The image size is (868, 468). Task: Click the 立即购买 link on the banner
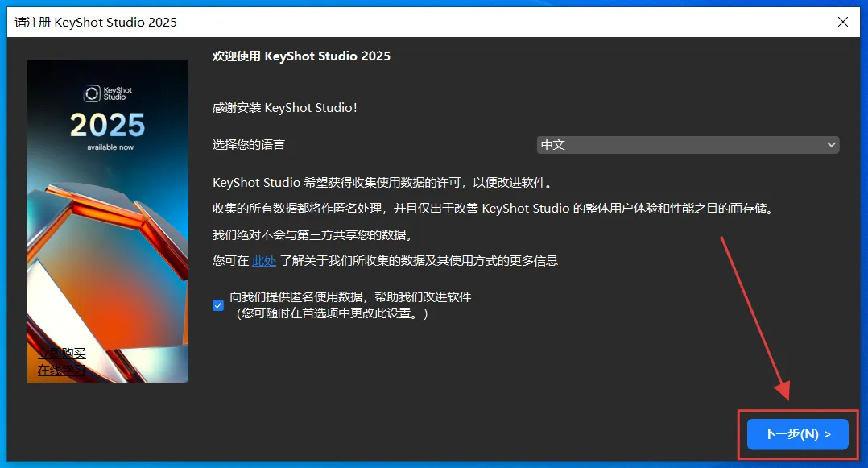coord(61,353)
